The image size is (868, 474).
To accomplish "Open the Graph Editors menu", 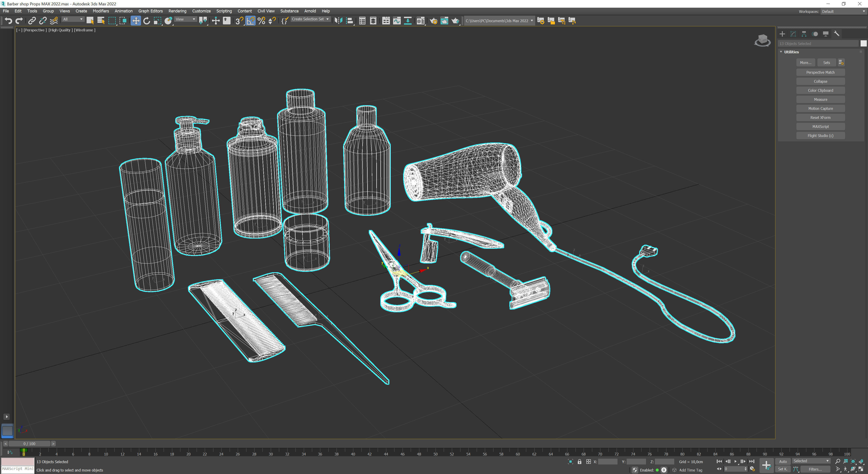I will [x=150, y=11].
